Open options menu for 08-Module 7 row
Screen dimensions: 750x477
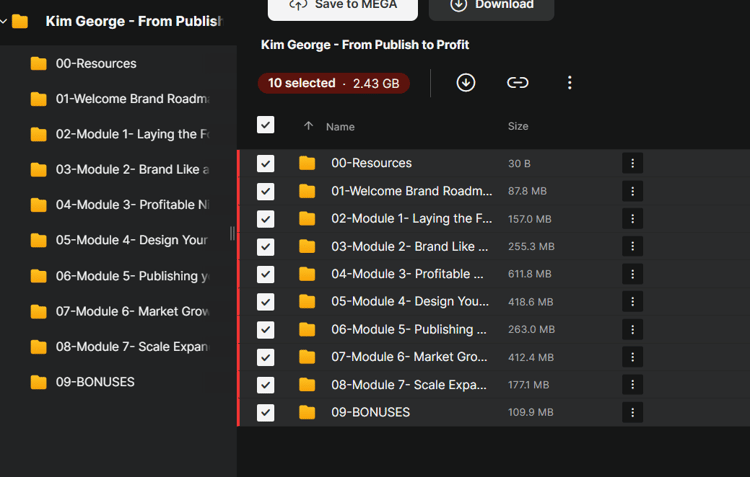(x=632, y=385)
